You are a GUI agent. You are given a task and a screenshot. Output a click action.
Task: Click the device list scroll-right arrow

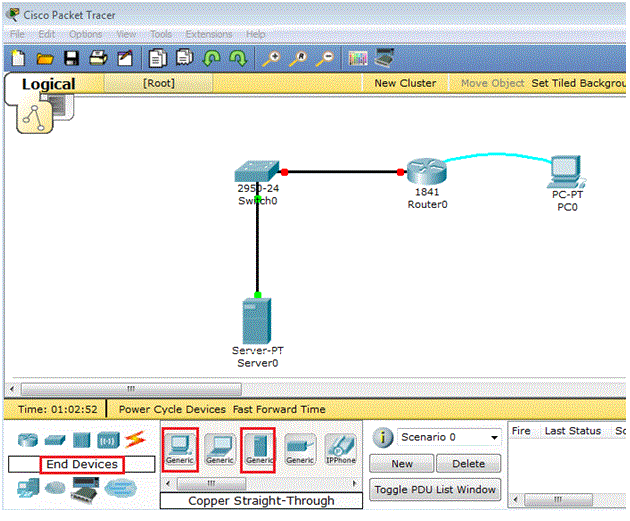pos(354,483)
